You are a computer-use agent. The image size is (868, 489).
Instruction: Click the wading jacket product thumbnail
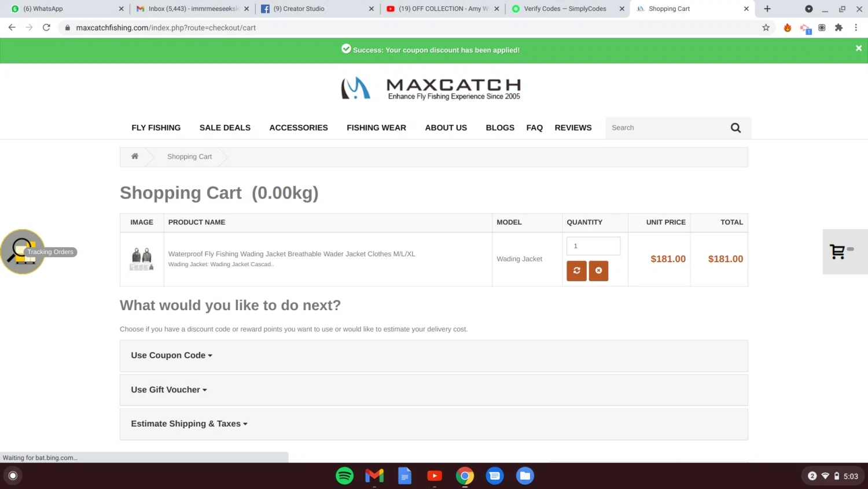142,259
